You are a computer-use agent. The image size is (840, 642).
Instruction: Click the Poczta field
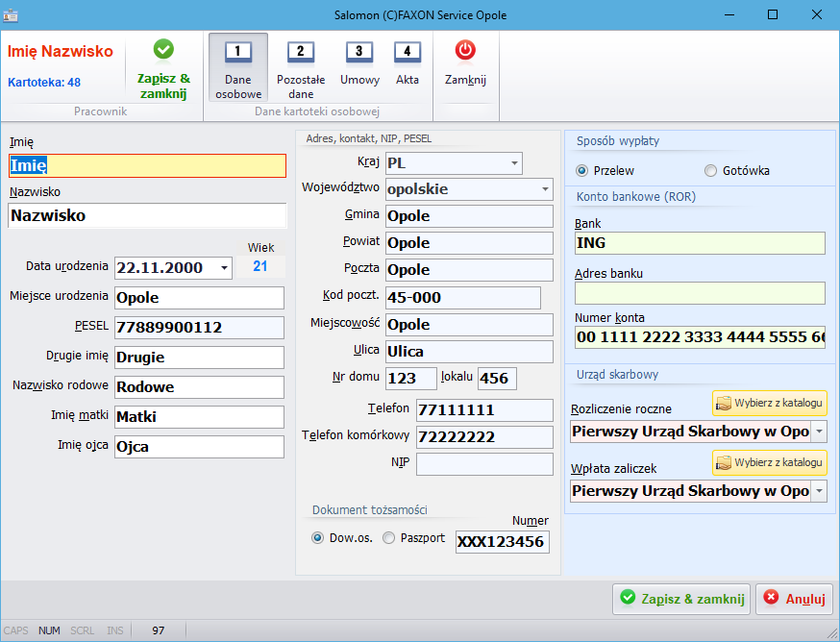[469, 270]
